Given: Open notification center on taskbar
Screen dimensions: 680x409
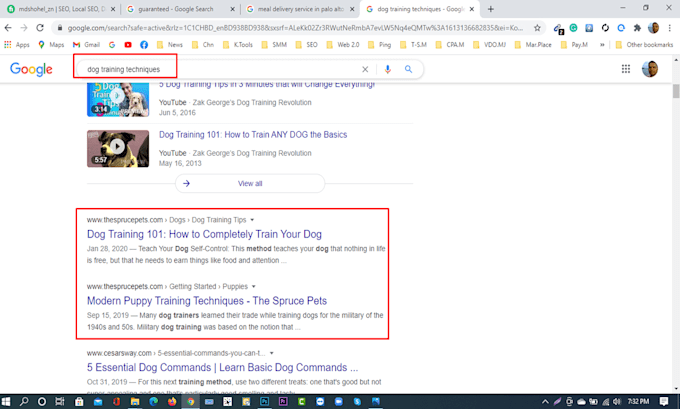Looking at the screenshot, I should (664, 402).
